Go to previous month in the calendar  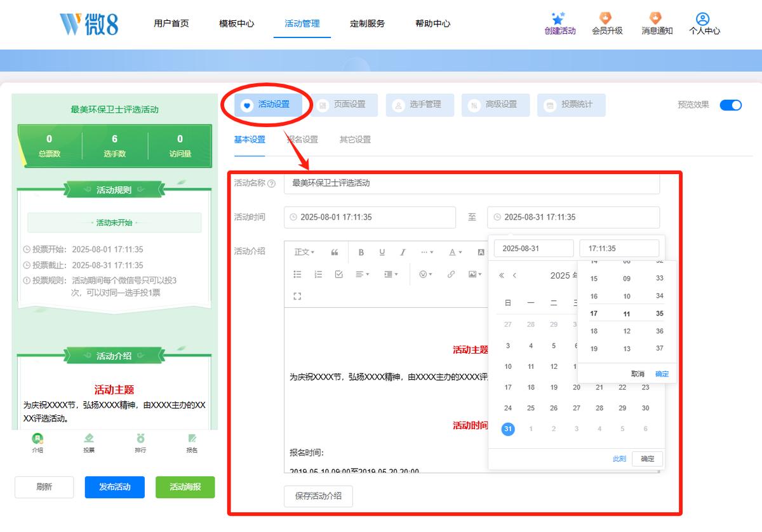(x=514, y=275)
